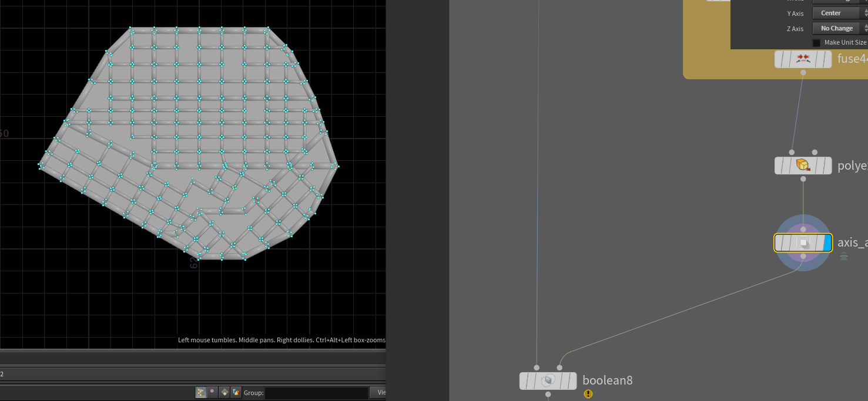Select the axis align node icon

click(803, 242)
